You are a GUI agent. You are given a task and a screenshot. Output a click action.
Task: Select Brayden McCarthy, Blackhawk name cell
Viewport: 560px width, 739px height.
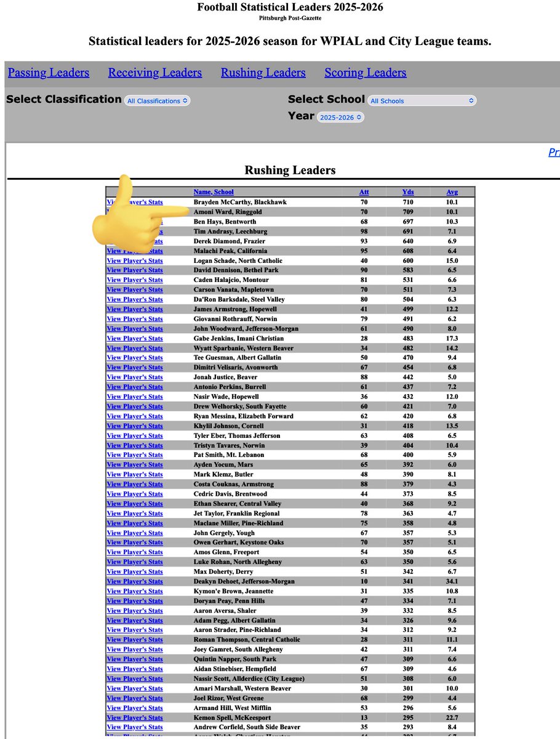[x=240, y=202]
